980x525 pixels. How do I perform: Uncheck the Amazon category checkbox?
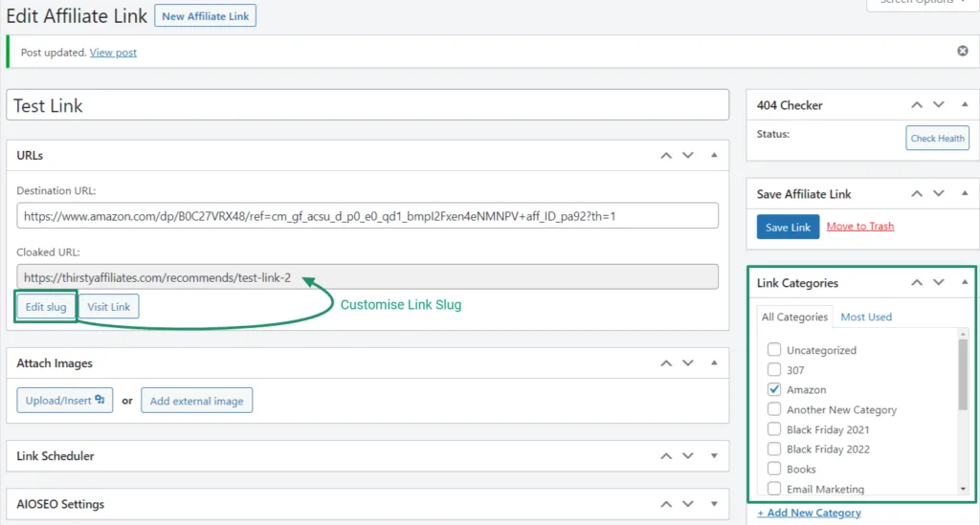click(x=774, y=389)
